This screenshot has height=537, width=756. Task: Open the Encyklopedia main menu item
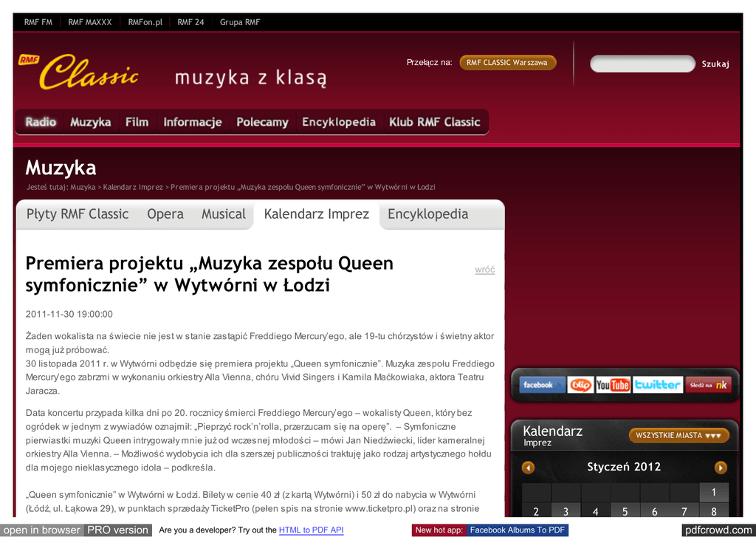point(339,123)
